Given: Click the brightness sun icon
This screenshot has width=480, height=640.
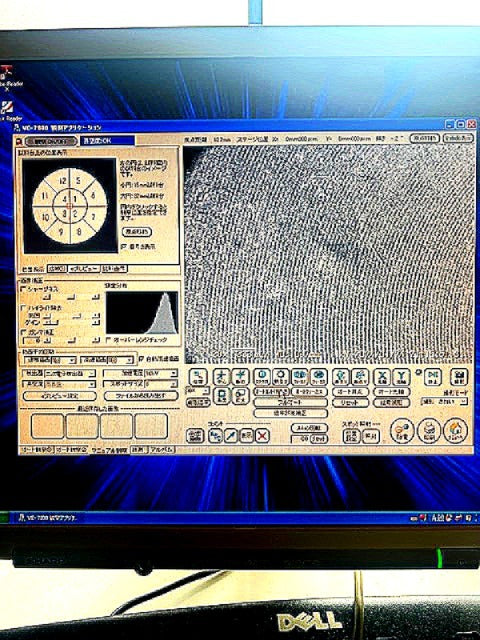Looking at the screenshot, I should (x=281, y=378).
